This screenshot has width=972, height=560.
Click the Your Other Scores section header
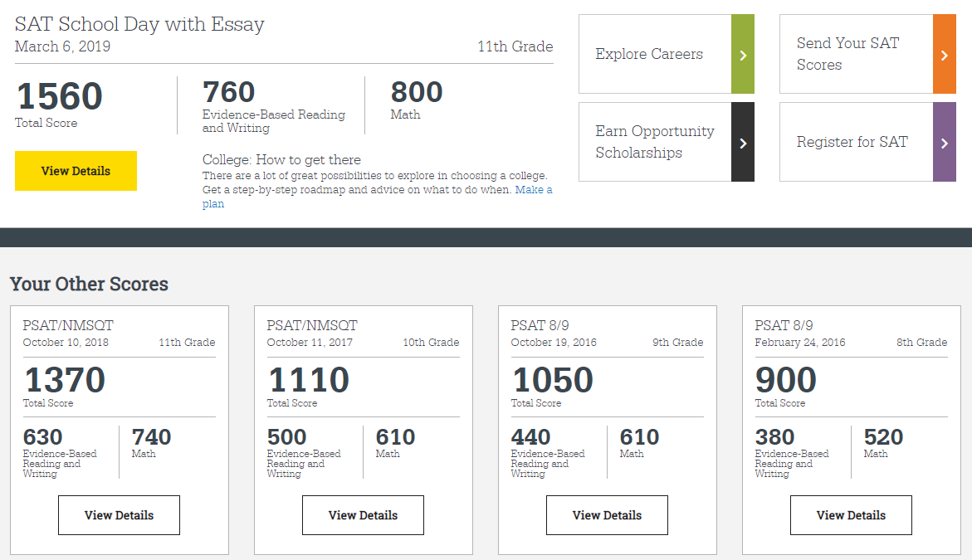click(x=89, y=283)
